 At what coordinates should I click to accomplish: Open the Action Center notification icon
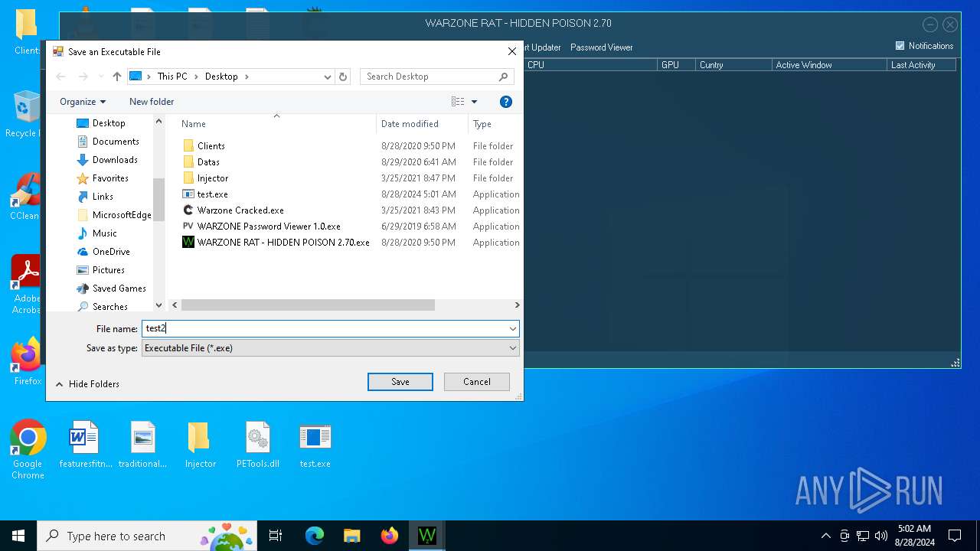(955, 536)
